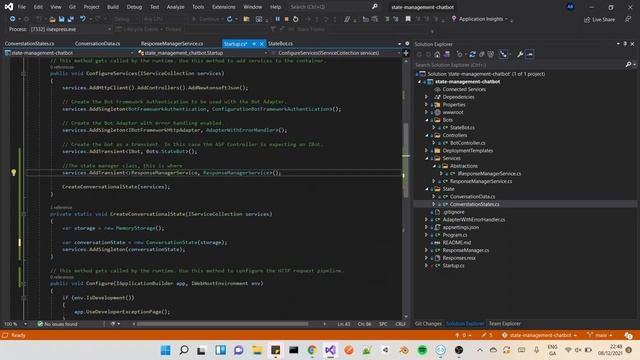Pause debugging with the Break All icon
The width and height of the screenshot is (640, 360).
[278, 19]
